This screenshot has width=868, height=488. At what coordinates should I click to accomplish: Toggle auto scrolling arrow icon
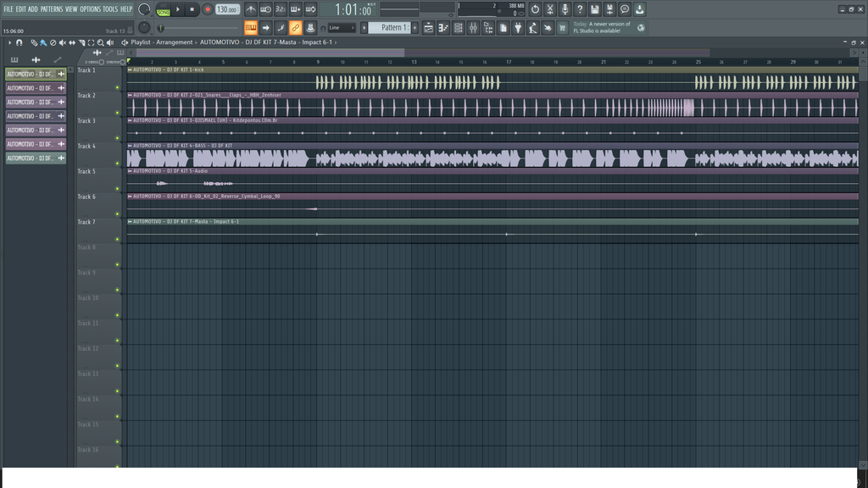[265, 28]
